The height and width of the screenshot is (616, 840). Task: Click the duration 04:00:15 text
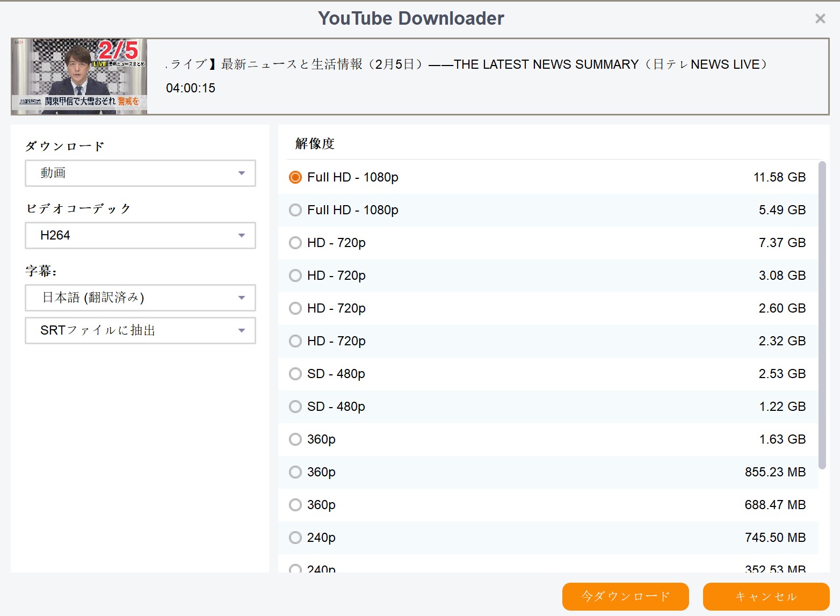point(191,88)
